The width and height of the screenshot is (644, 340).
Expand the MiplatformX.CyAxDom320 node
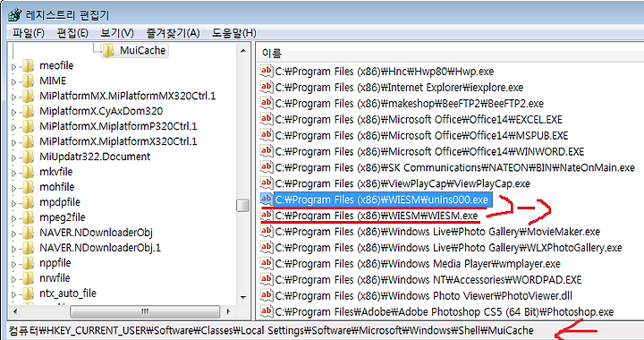point(13,112)
